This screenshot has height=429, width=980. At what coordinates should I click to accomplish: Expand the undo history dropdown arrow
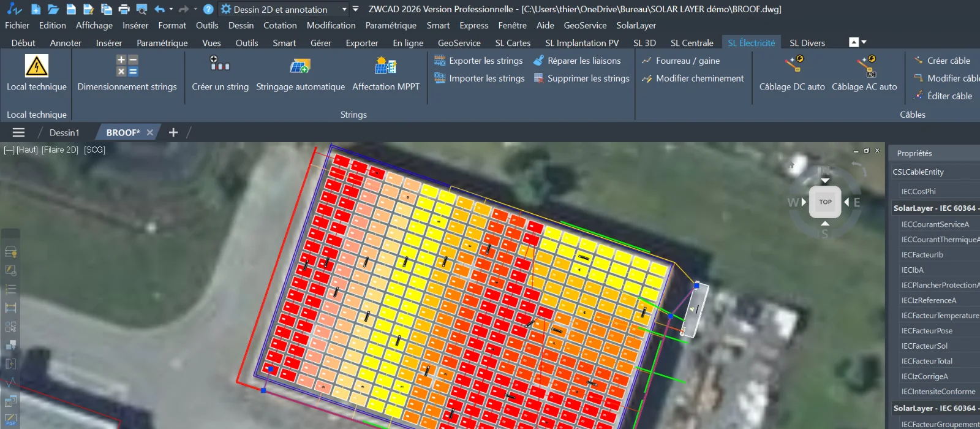tap(171, 9)
